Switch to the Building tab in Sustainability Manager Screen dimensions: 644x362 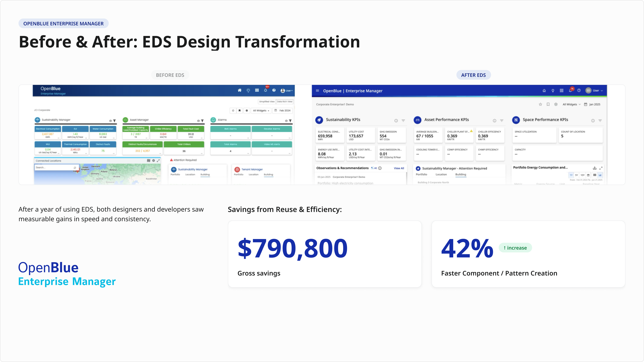click(461, 175)
